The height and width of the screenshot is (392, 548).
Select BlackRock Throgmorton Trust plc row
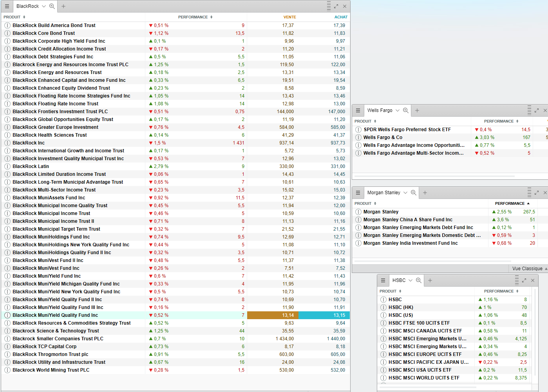coord(175,354)
